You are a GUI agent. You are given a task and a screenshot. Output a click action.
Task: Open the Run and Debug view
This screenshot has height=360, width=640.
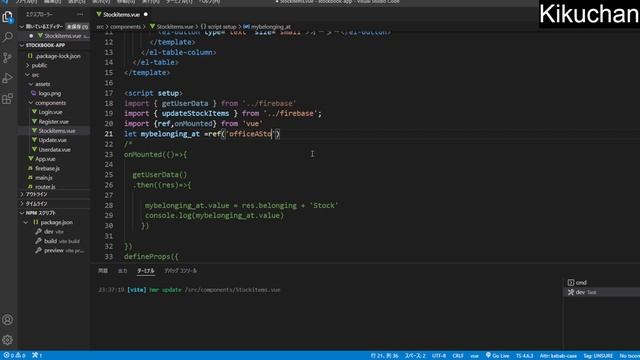[x=7, y=78]
